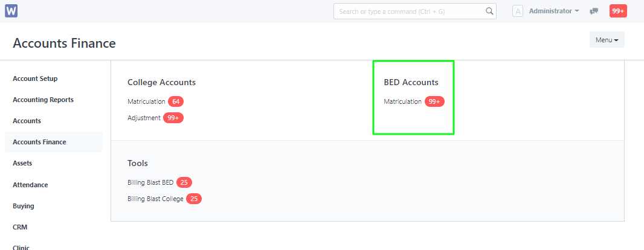Viewport: 644px width, 250px height.
Task: Select Accounting Reports in the sidebar
Action: click(43, 100)
